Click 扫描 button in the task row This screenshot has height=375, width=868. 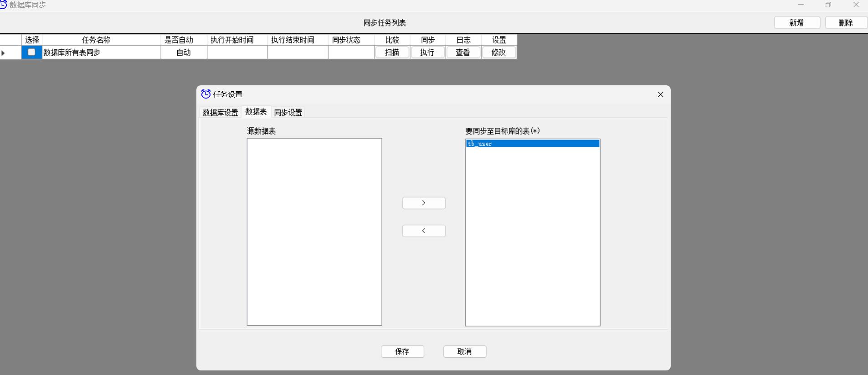[392, 52]
